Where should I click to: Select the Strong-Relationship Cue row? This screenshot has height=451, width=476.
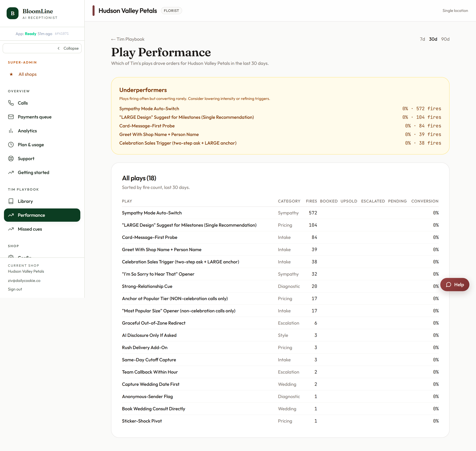pos(280,286)
